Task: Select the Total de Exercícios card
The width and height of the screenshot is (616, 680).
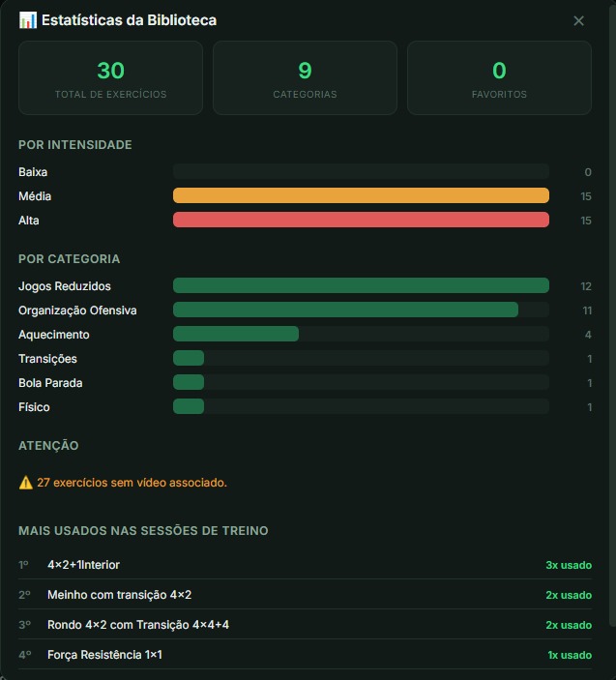Action: point(110,78)
